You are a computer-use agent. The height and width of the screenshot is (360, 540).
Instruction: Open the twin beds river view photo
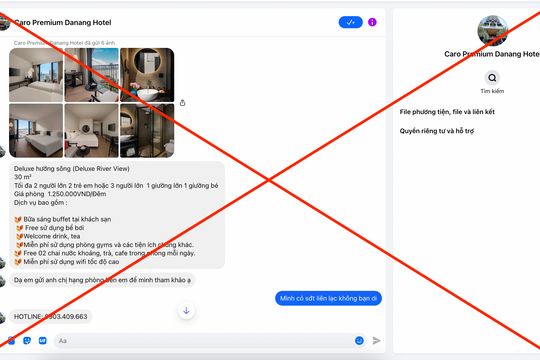36,131
